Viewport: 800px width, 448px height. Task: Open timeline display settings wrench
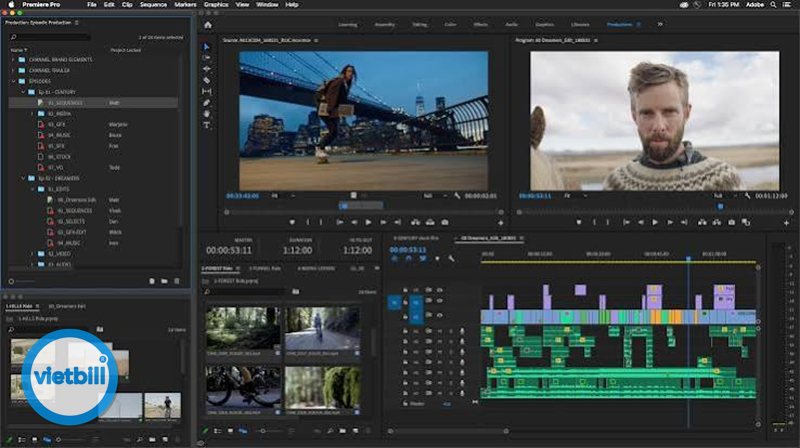tap(451, 259)
